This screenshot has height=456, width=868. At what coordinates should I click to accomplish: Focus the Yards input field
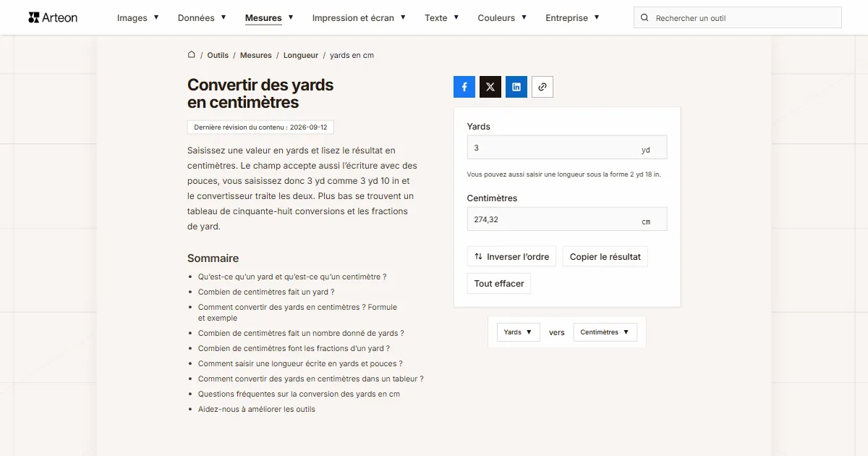(x=567, y=148)
